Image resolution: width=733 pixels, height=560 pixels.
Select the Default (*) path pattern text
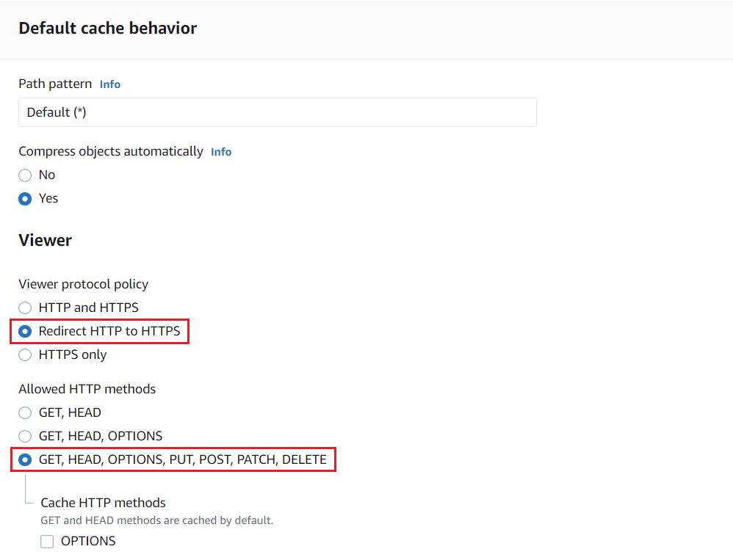[x=57, y=112]
